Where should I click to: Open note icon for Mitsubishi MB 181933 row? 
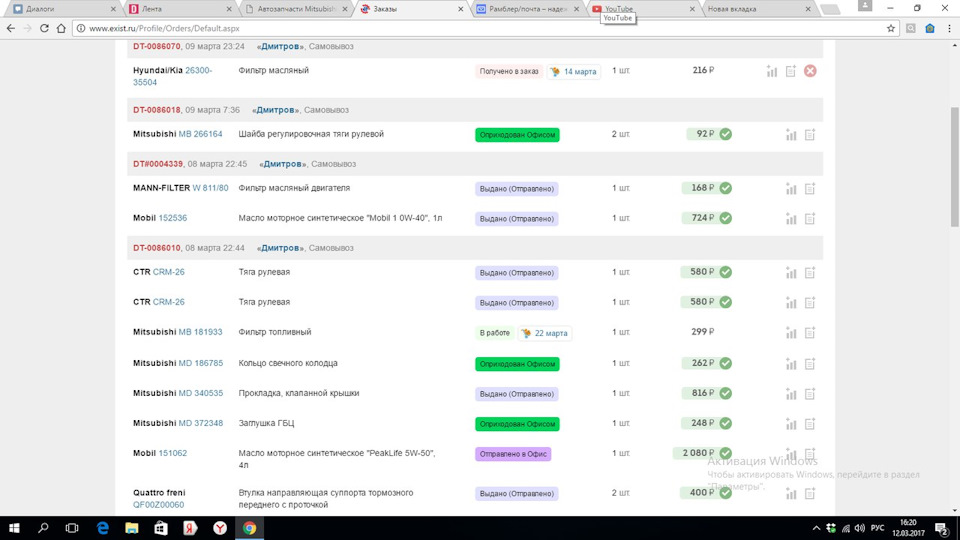810,333
